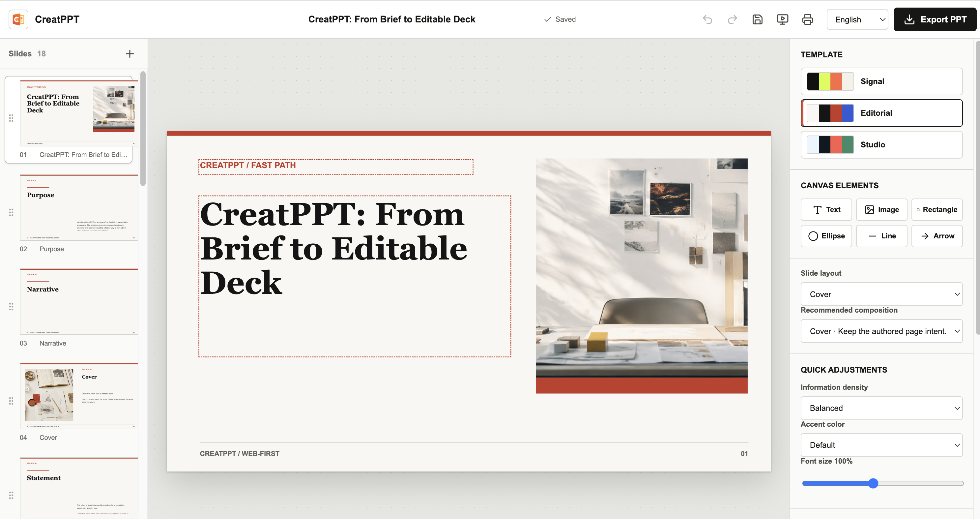This screenshot has width=980, height=519.
Task: Grab the drag handle for slide 01
Action: [x=12, y=118]
